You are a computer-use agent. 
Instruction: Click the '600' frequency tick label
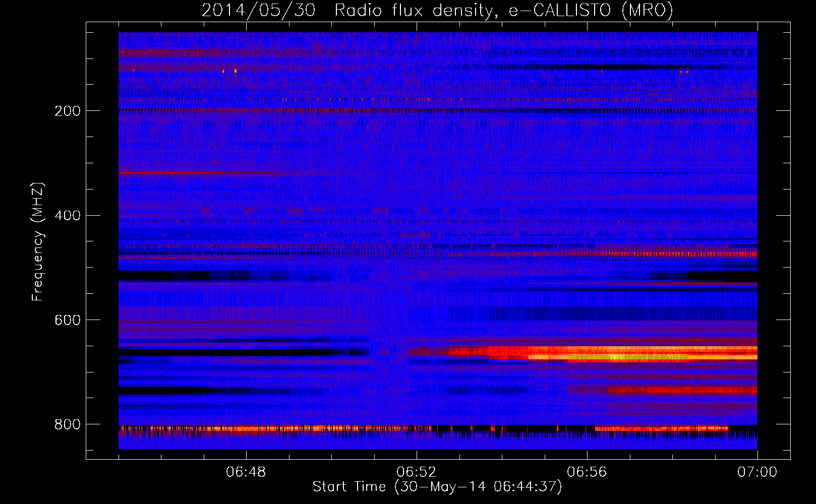click(x=68, y=320)
